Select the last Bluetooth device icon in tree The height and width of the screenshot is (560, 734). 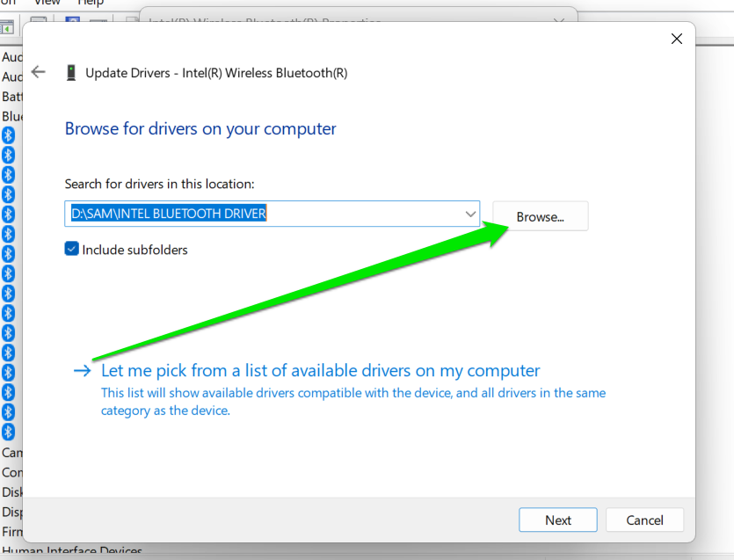[9, 432]
